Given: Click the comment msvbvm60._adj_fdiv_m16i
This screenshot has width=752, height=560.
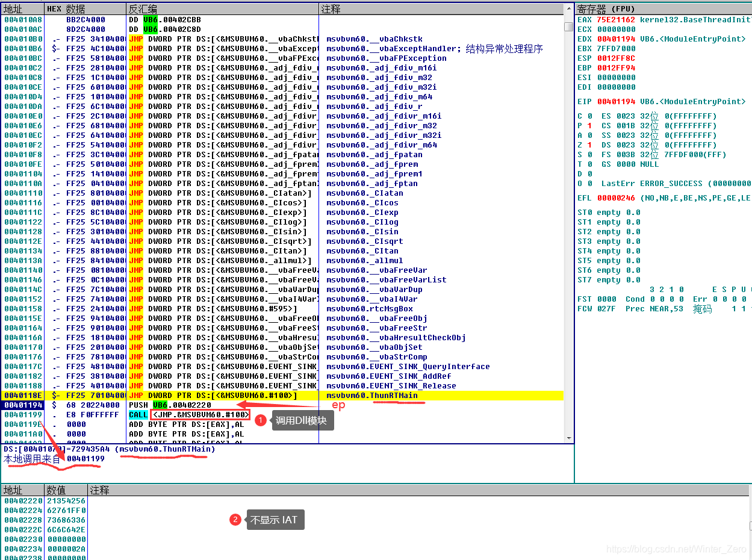Looking at the screenshot, I should click(382, 68).
